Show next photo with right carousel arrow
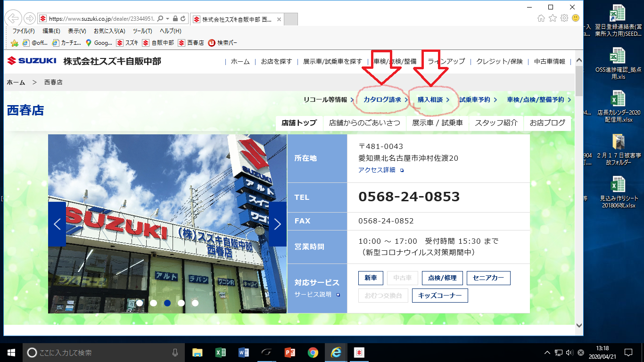The height and width of the screenshot is (362, 644). 278,224
